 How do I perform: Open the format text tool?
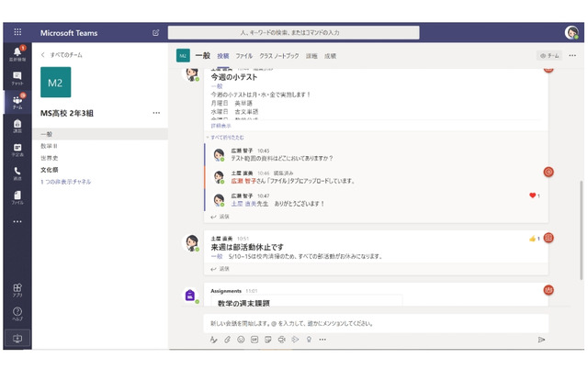(213, 340)
